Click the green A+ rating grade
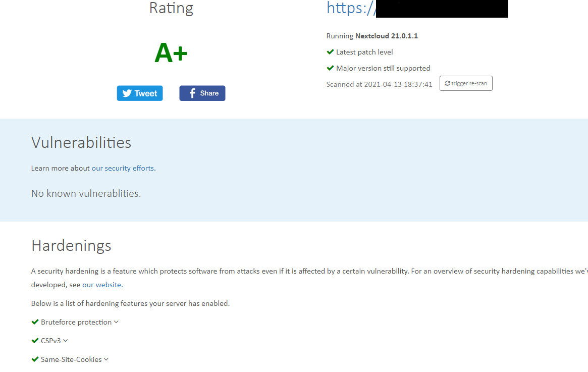Image resolution: width=588 pixels, height=372 pixels. click(x=171, y=53)
